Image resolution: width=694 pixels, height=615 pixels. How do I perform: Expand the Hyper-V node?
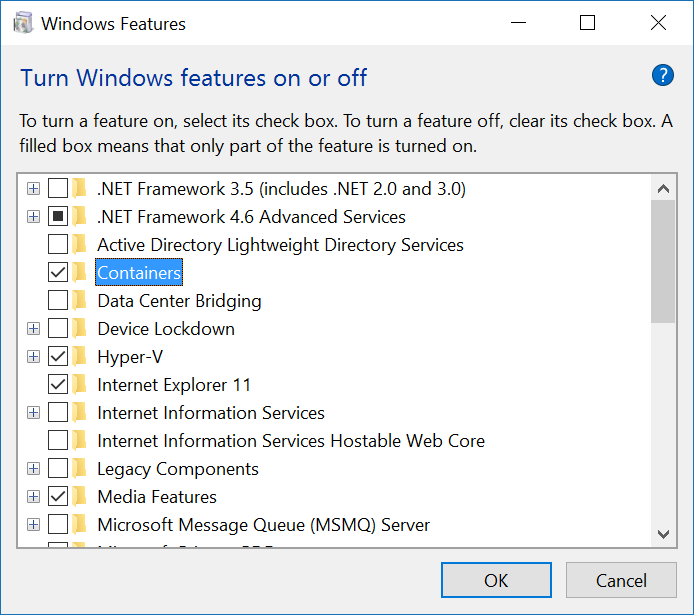[33, 357]
